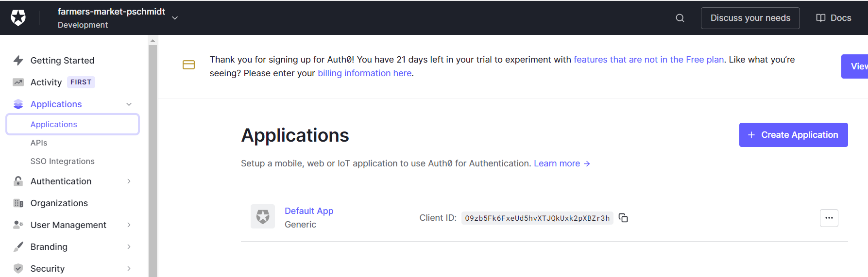The width and height of the screenshot is (868, 277).
Task: Open Getting Started in sidebar
Action: (x=62, y=60)
